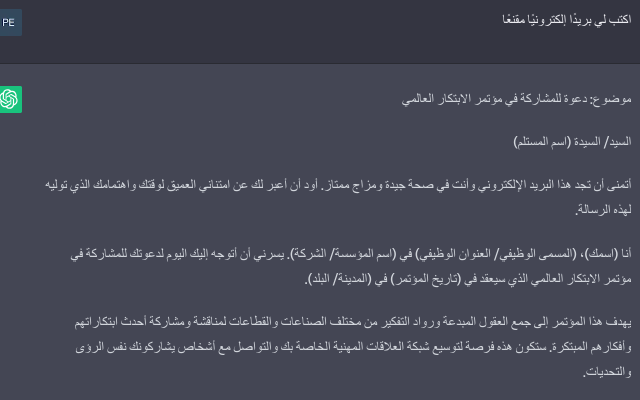This screenshot has width=640, height=400.
Task: Click the sentence beginning "يهدف هذا المؤتمر"
Action: point(353,322)
